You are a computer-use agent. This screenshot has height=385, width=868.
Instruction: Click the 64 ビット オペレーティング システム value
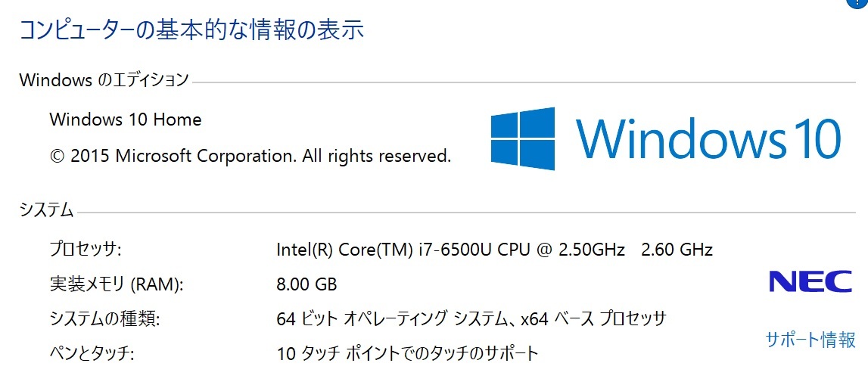[471, 318]
